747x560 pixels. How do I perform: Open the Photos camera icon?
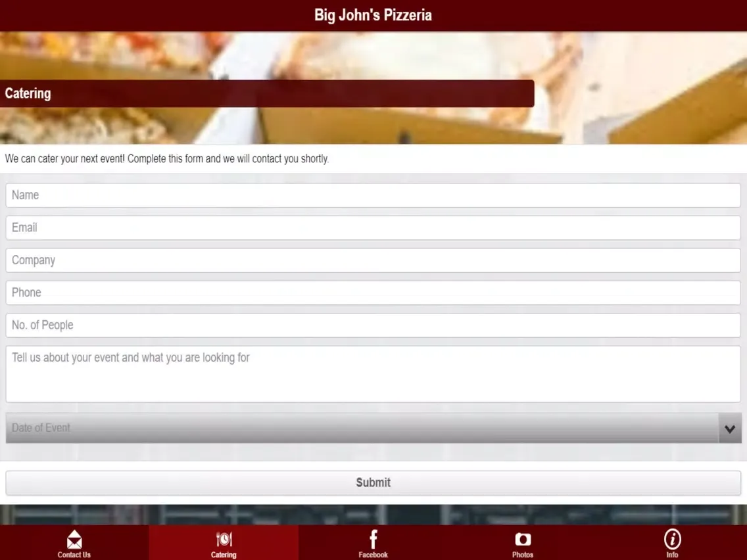coord(523,540)
